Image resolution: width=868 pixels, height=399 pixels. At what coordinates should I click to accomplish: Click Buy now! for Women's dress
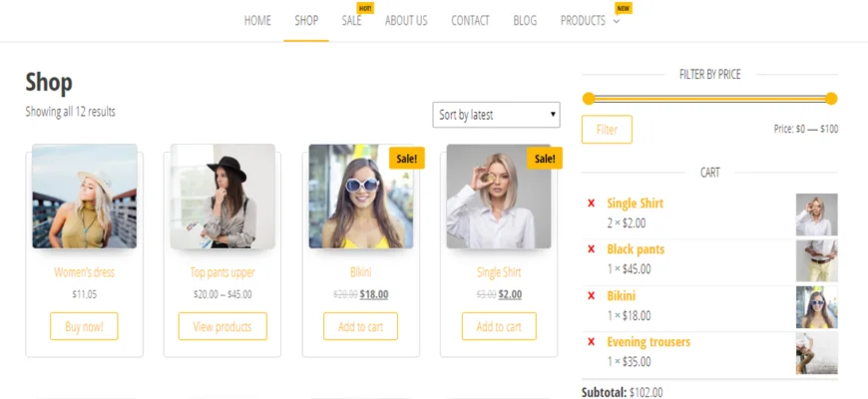click(x=84, y=326)
